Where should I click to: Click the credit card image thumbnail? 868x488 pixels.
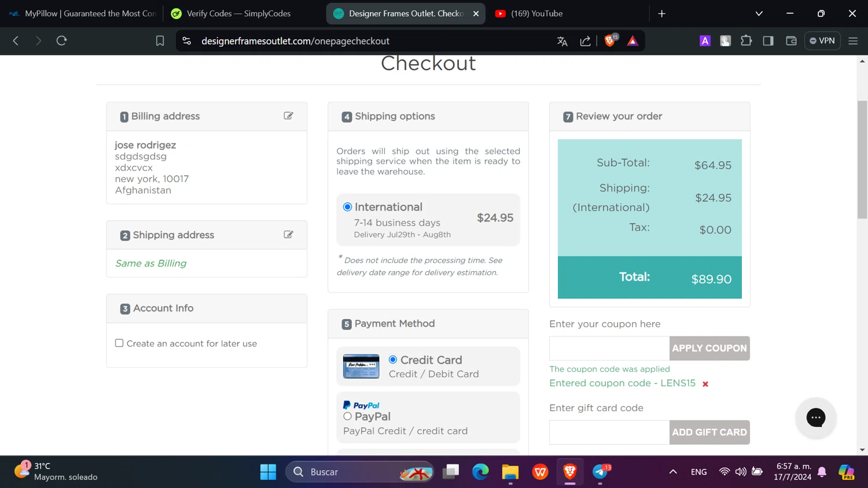tap(361, 367)
